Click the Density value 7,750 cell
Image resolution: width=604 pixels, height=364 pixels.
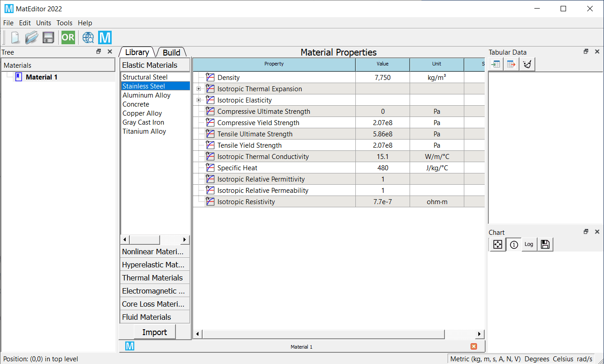pyautogui.click(x=382, y=78)
